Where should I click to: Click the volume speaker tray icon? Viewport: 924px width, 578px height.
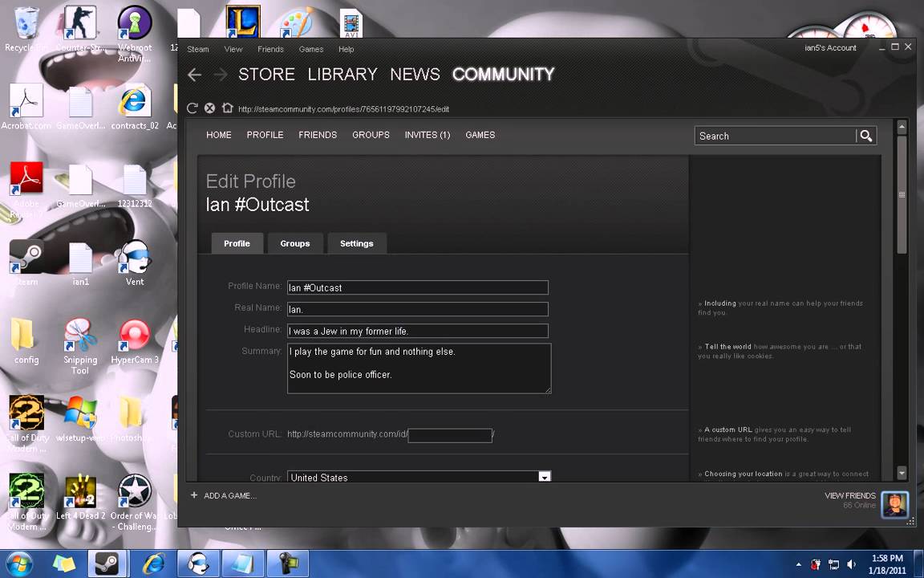pos(851,564)
